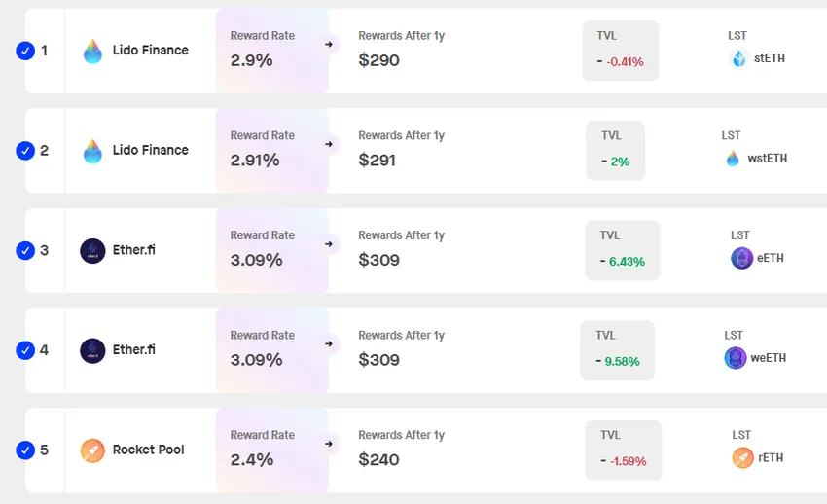Click the Lido Finance logo in row 1
Image resolution: width=827 pixels, height=504 pixels.
pos(92,51)
